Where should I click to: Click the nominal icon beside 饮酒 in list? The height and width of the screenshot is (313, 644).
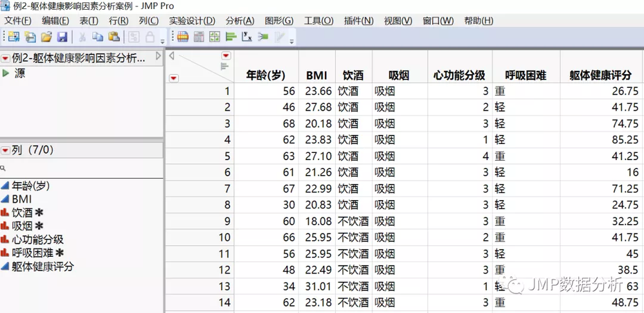(x=5, y=212)
